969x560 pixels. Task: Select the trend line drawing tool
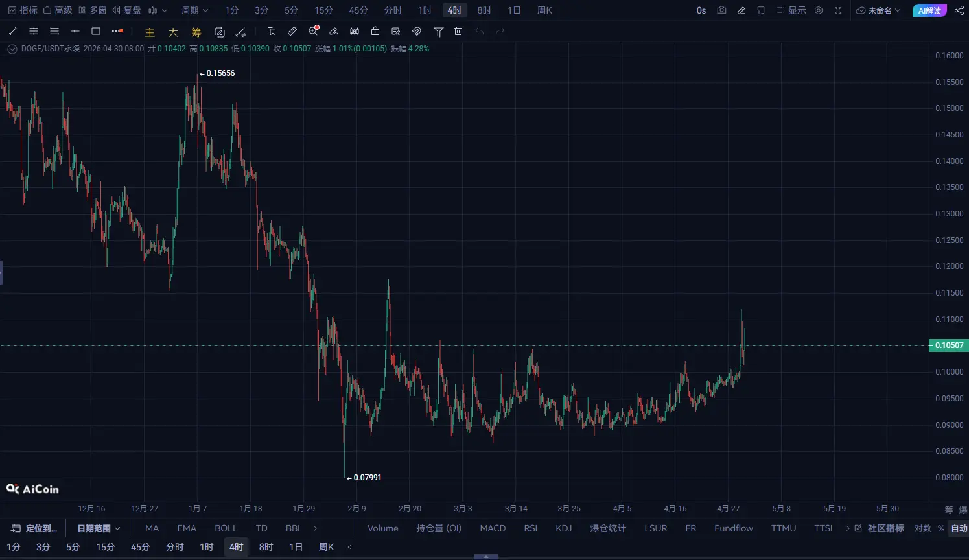point(13,31)
